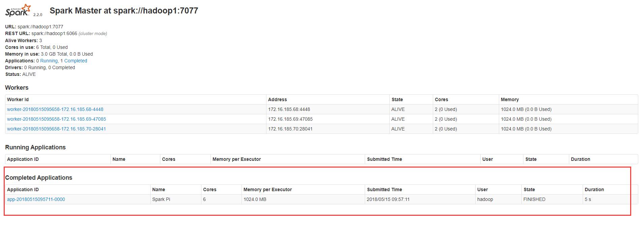
Task: Sort Workers table by Worker Id
Action: pos(18,99)
